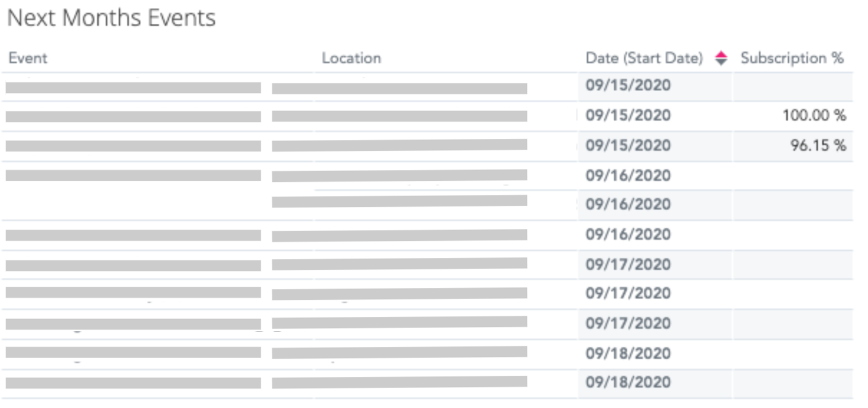Image resolution: width=868 pixels, height=408 pixels.
Task: Click 09/15/2020 in the 100.00 % row
Action: click(628, 116)
